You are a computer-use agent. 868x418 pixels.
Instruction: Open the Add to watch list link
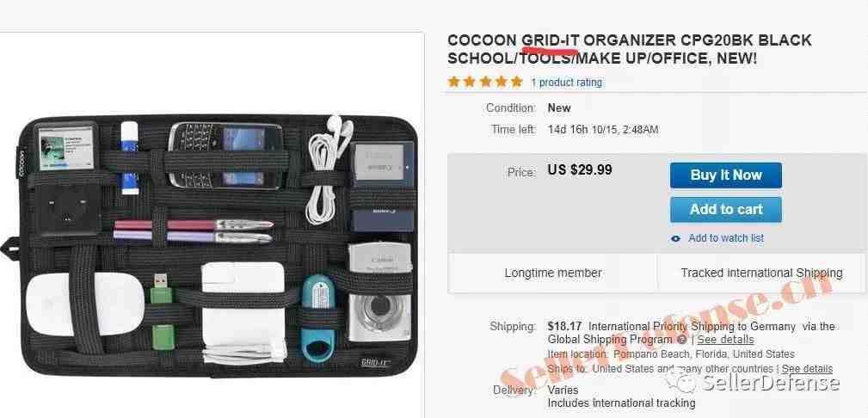click(x=726, y=238)
